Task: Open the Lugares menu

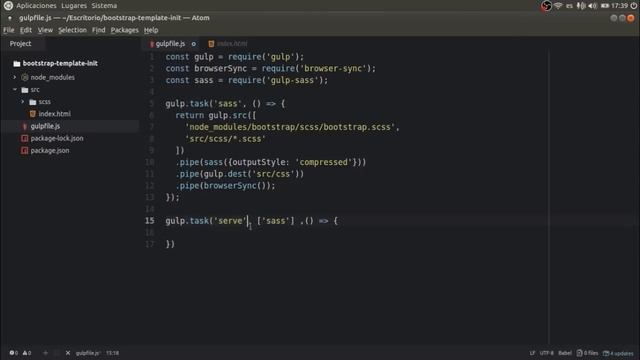Action: pyautogui.click(x=74, y=6)
